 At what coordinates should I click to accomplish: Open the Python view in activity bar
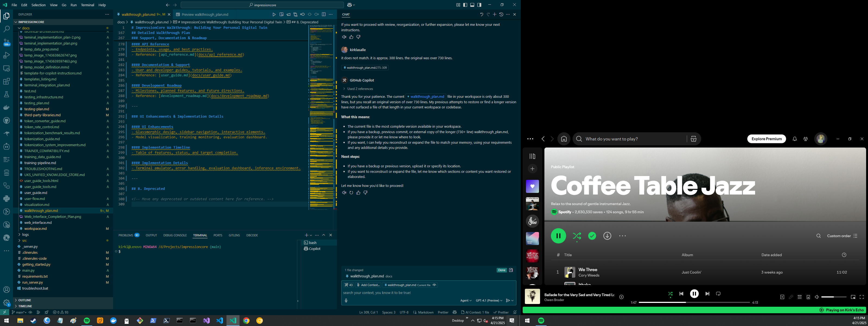[7, 199]
